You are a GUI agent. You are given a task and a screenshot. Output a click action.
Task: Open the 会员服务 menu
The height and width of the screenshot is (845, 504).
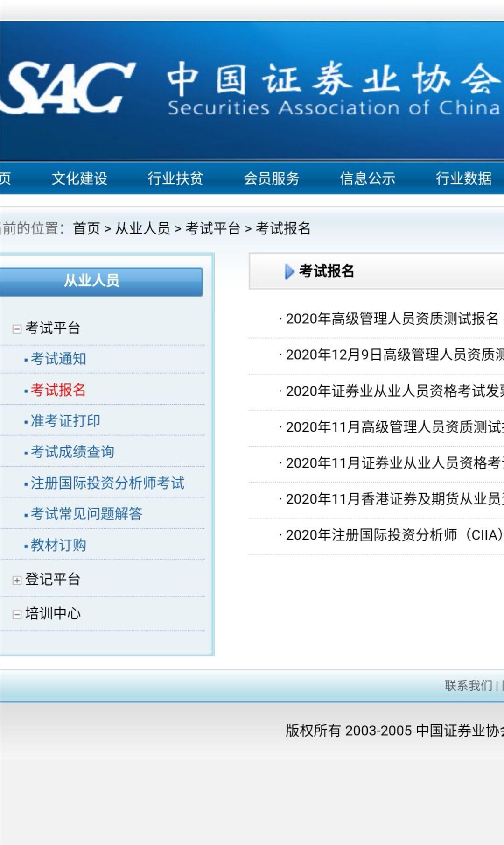(272, 178)
